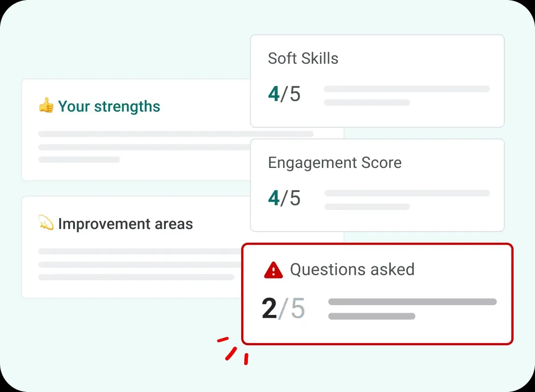Open the Questions asked card title
Image resolution: width=535 pixels, height=392 pixels.
352,269
